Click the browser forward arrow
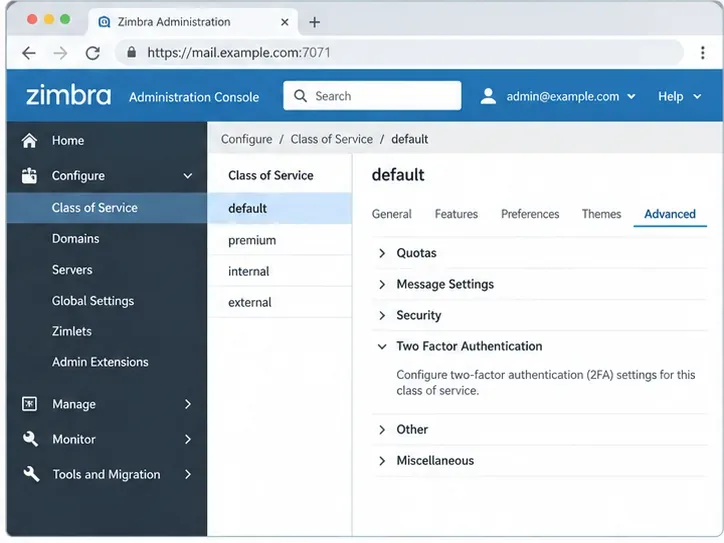 click(60, 53)
